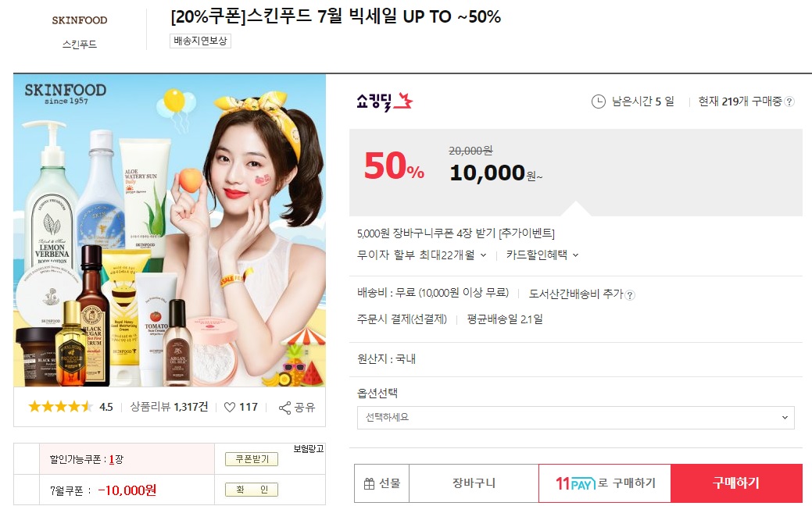The width and height of the screenshot is (812, 506).
Task: Open 상품리뷰 1,317건 link
Action: pos(169,407)
